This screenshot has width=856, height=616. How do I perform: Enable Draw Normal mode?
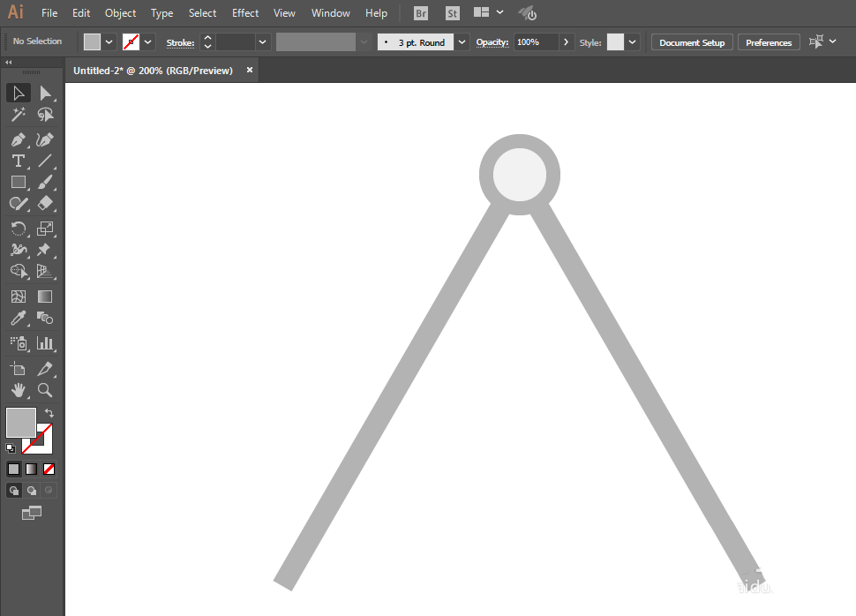click(x=14, y=491)
